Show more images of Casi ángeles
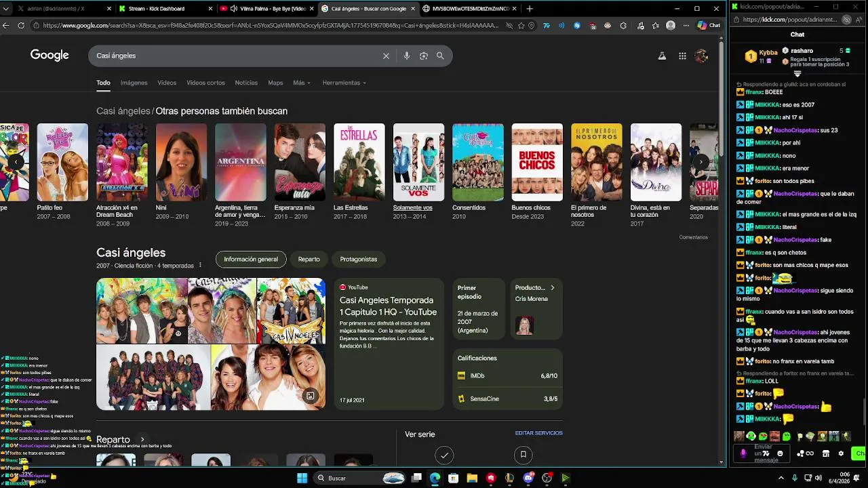 [x=310, y=396]
